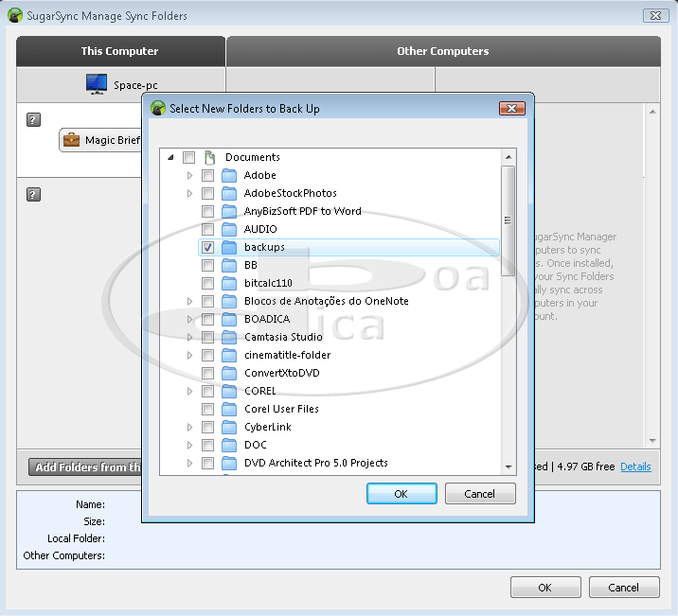Image resolution: width=678 pixels, height=616 pixels.
Task: Click the BOADICA folder icon
Action: pos(229,319)
